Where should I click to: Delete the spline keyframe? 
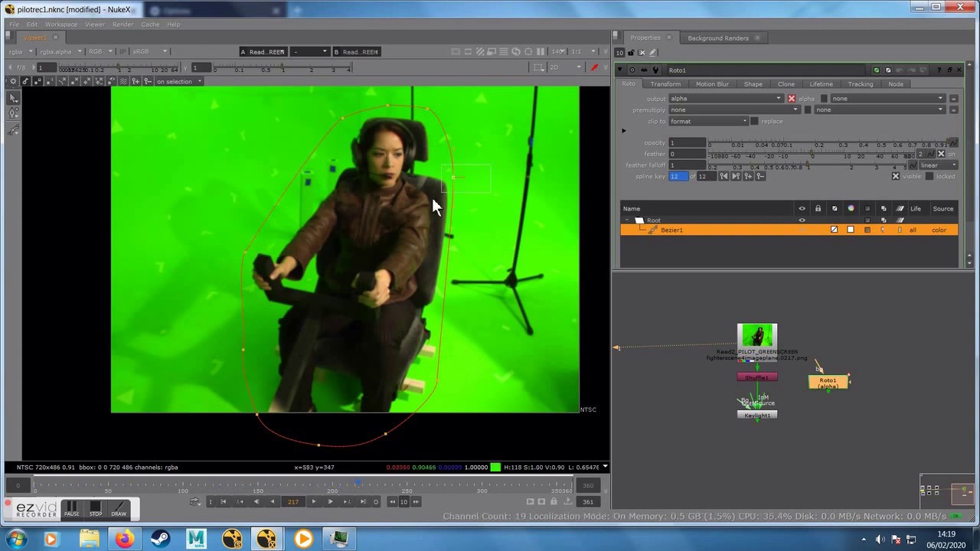tap(760, 177)
